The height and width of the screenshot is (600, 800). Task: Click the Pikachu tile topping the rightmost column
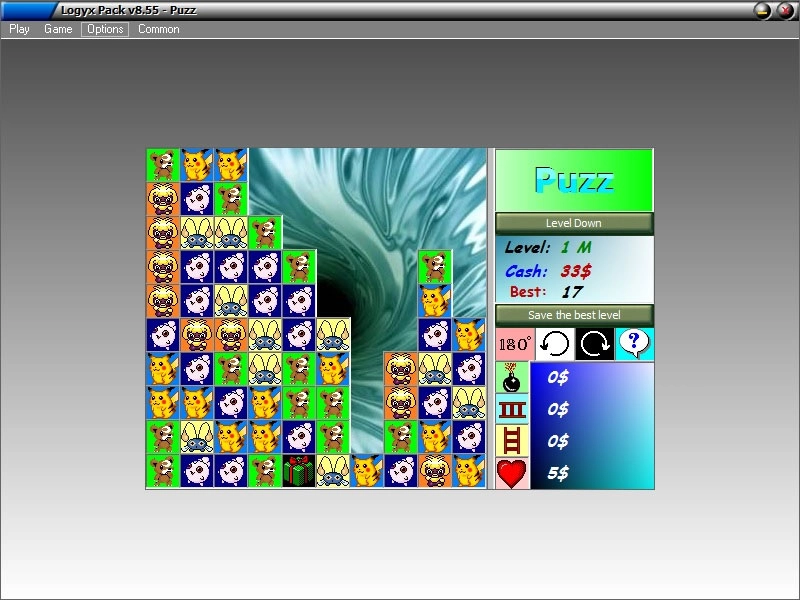468,335
